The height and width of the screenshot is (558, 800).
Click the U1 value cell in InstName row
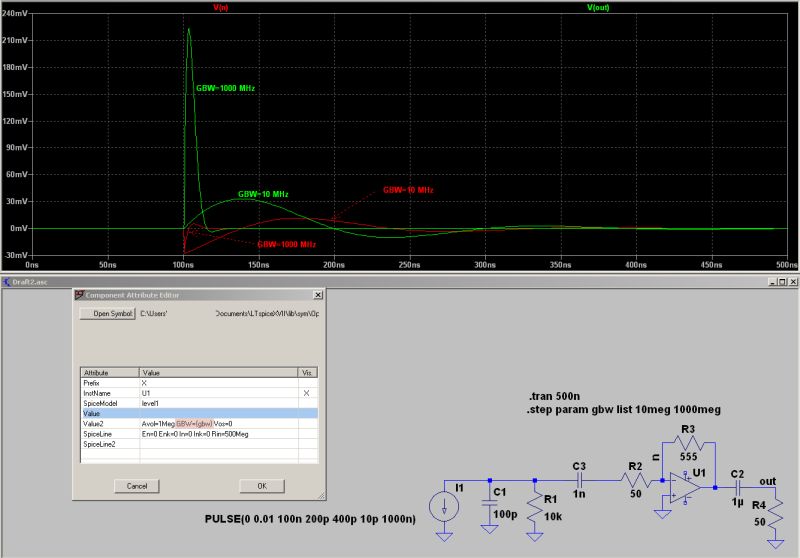(218, 393)
